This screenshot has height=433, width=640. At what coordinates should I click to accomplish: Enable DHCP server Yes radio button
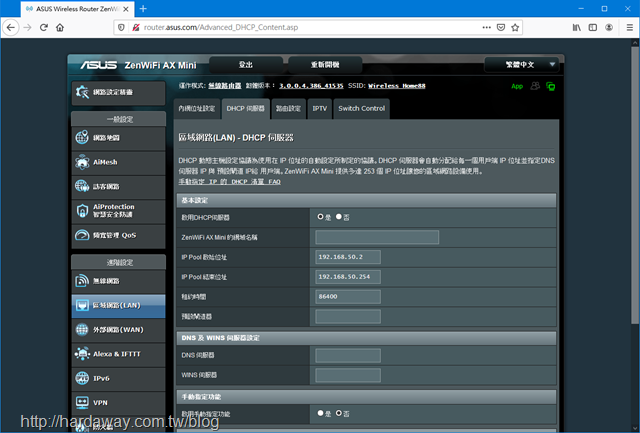320,217
